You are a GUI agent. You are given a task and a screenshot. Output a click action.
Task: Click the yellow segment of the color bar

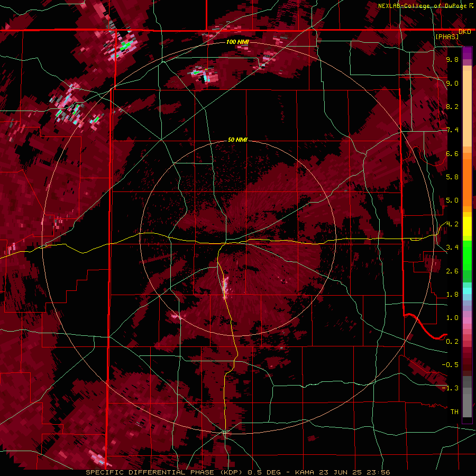click(467, 226)
